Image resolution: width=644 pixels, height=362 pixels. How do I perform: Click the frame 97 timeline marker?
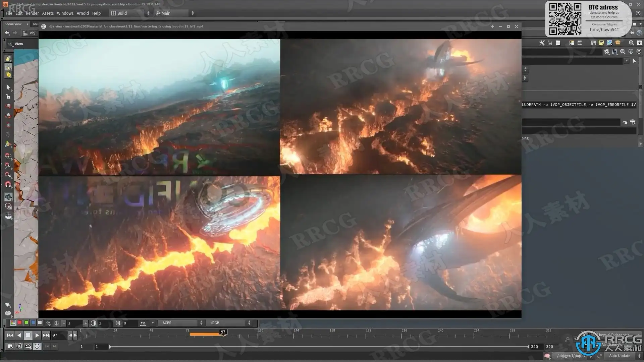223,332
